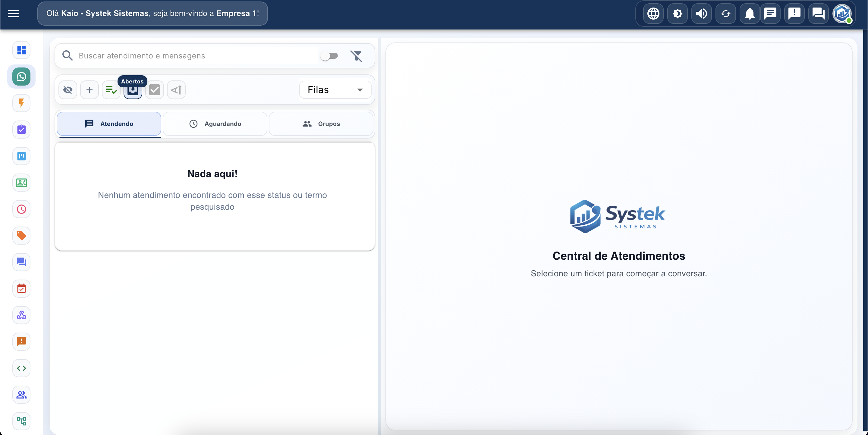Clear filters with crossed funnel icon
868x435 pixels.
point(356,55)
